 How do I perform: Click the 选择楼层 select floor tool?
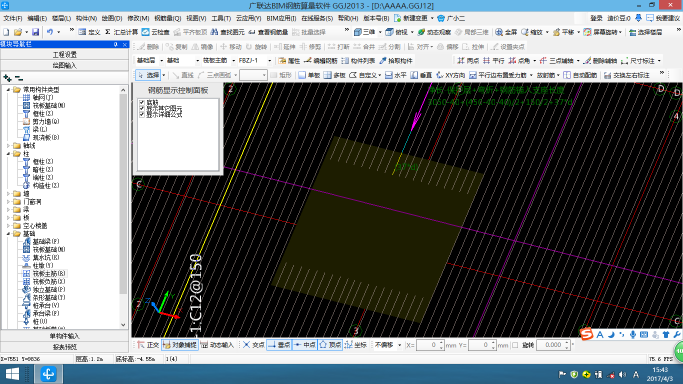[646, 32]
